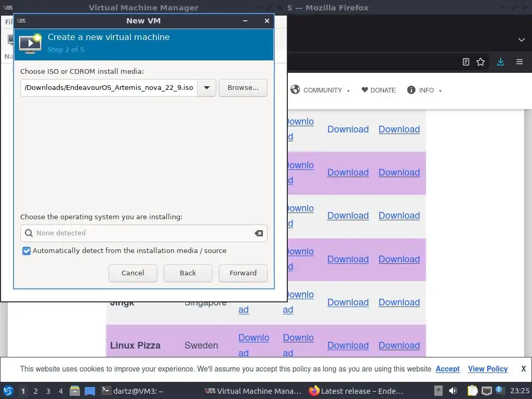Close the New VM dialog
Screen dimensions: 532x399
(x=267, y=21)
